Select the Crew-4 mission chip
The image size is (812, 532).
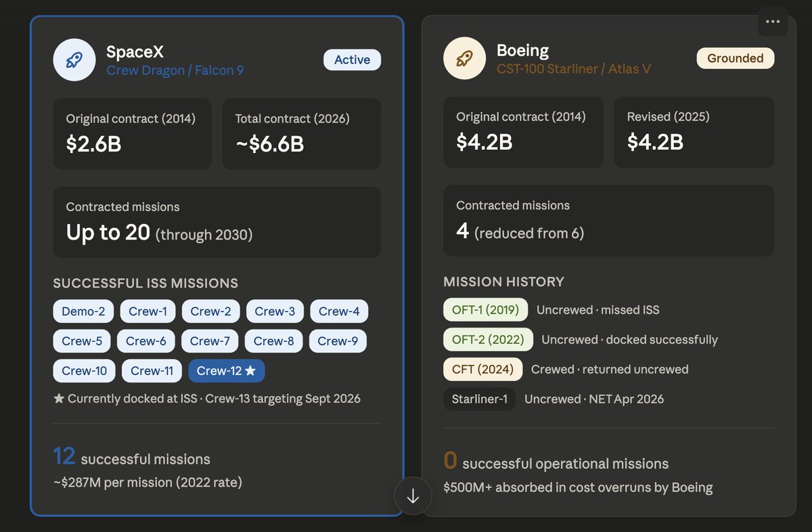click(x=339, y=311)
